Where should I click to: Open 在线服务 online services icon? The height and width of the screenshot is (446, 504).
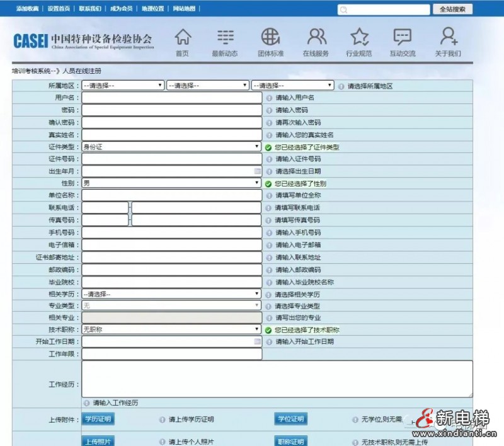click(314, 38)
